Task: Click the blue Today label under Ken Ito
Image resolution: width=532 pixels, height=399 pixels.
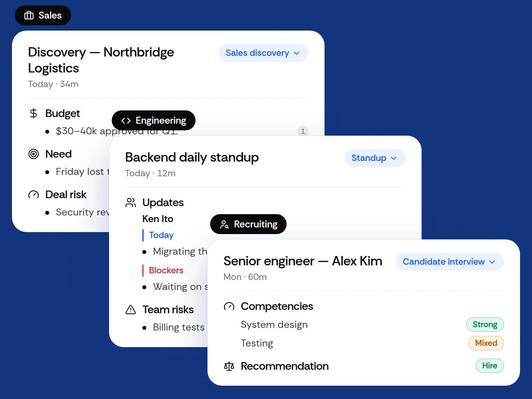Action: coord(161,235)
